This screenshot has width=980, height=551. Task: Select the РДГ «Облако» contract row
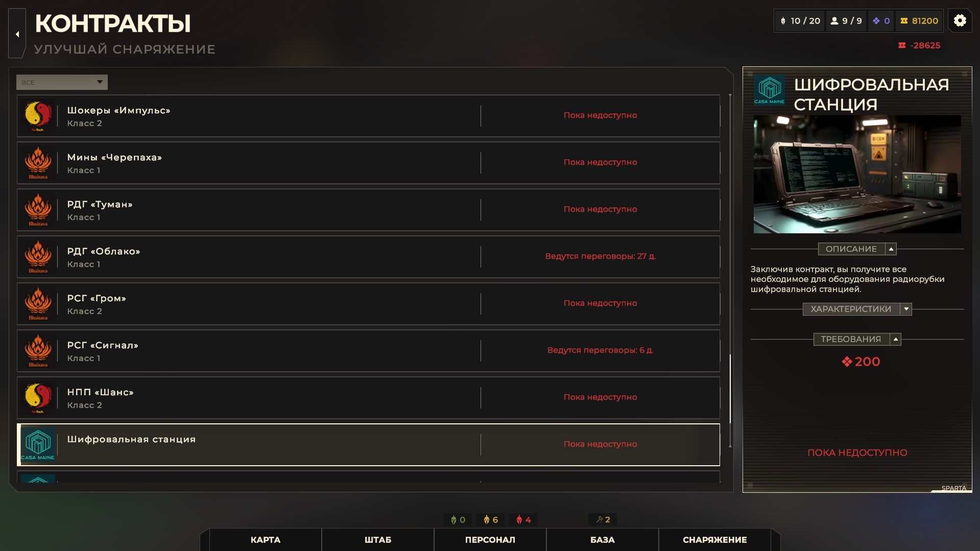(368, 257)
